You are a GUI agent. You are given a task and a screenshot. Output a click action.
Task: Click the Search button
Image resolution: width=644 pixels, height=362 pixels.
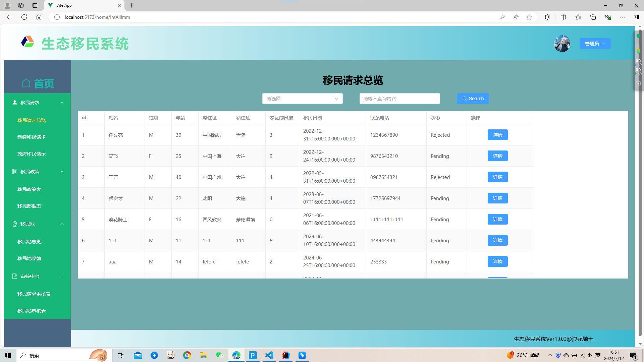click(x=473, y=99)
